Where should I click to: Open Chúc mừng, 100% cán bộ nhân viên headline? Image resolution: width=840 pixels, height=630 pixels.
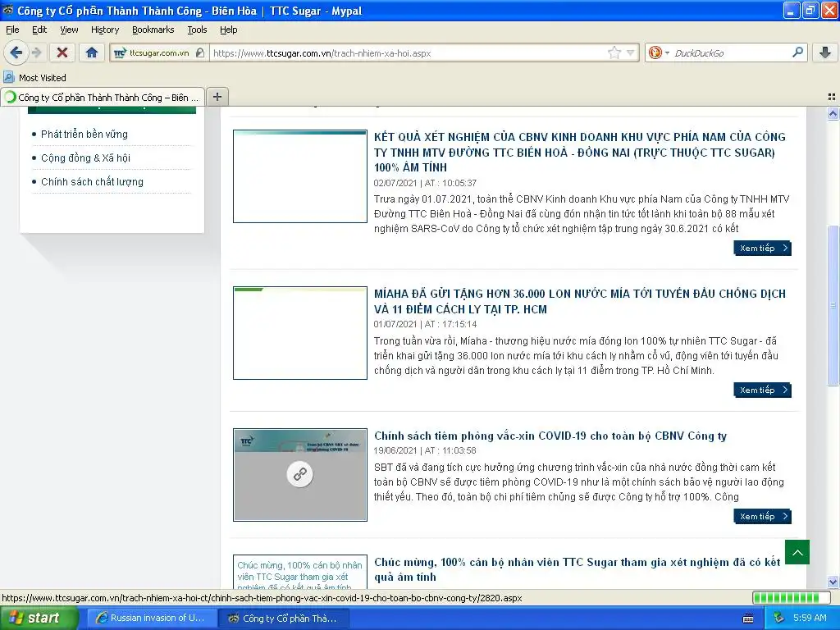[577, 569]
